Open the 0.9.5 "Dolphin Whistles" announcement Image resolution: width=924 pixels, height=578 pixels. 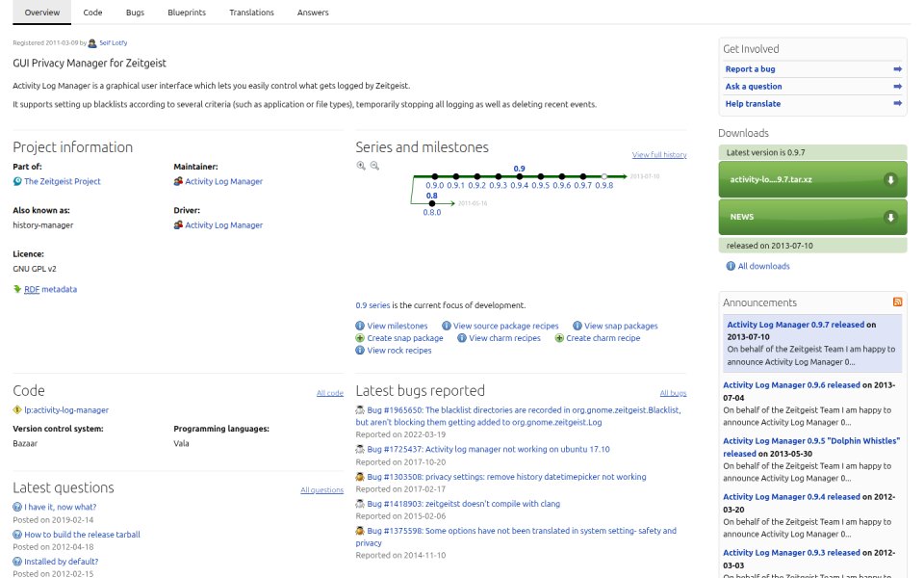811,447
